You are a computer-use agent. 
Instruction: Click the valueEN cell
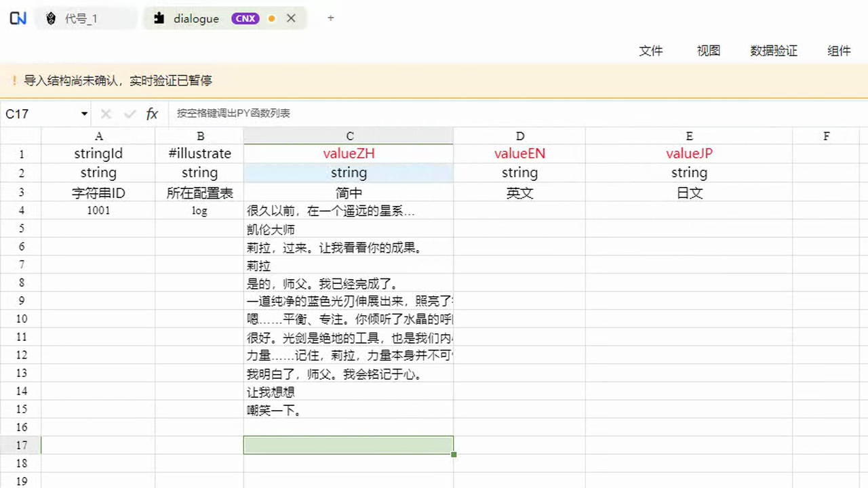[x=519, y=154]
